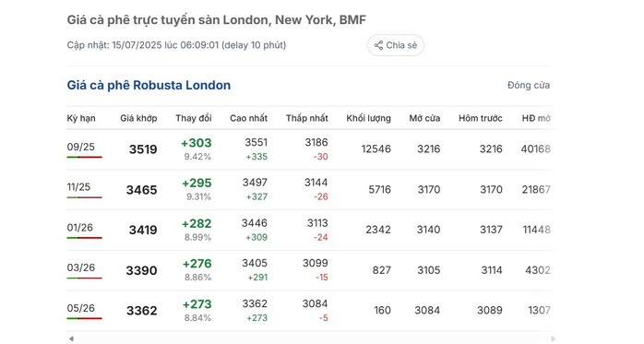Click the left arrow of horizontal scrollbar

[x=71, y=338]
